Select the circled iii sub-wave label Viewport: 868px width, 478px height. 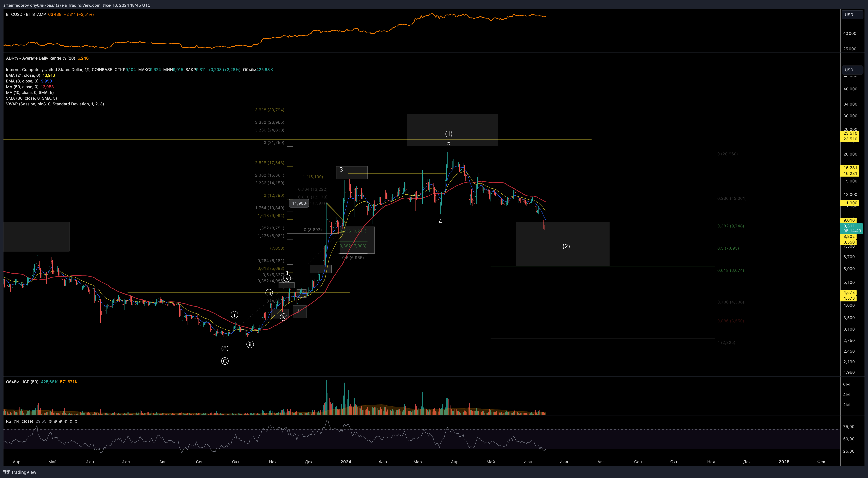269,293
